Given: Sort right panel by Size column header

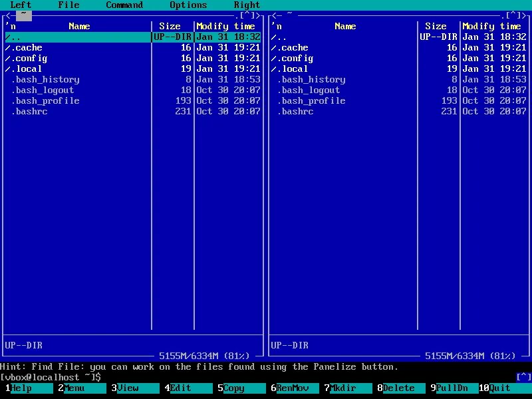Looking at the screenshot, I should 436,27.
